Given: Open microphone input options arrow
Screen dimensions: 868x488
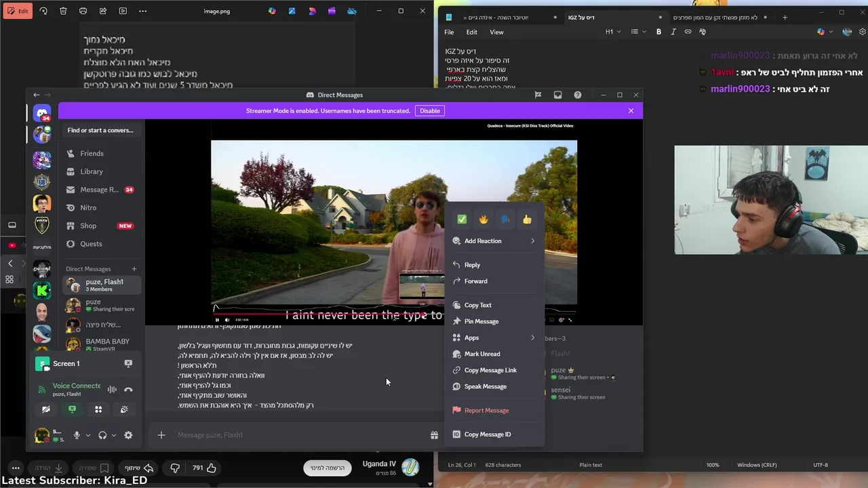Looking at the screenshot, I should 87,435.
